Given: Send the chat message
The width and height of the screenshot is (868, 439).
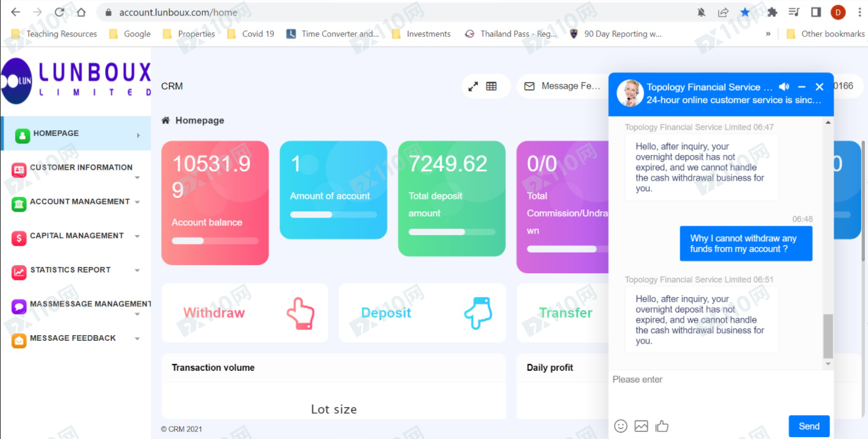Looking at the screenshot, I should [x=809, y=426].
